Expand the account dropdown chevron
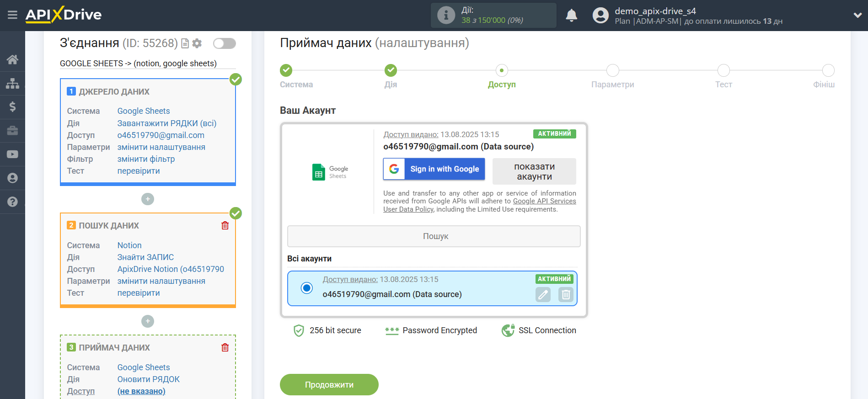Image resolution: width=868 pixels, height=399 pixels. 857,16
